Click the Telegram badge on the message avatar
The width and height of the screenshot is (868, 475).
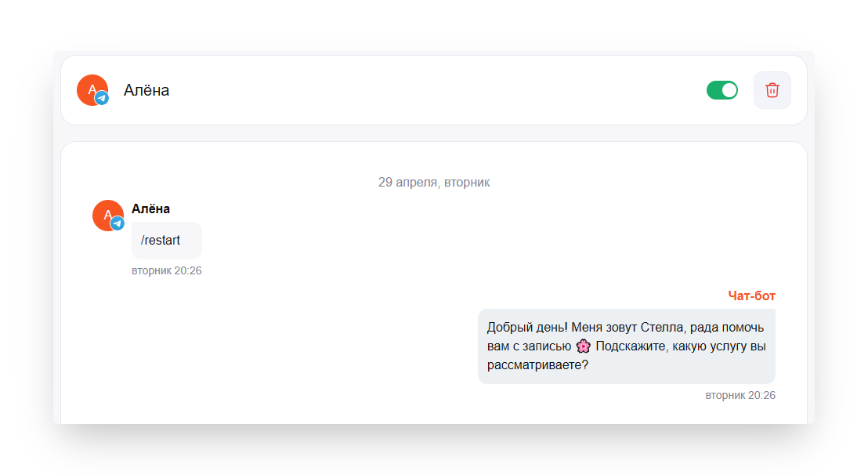point(118,223)
